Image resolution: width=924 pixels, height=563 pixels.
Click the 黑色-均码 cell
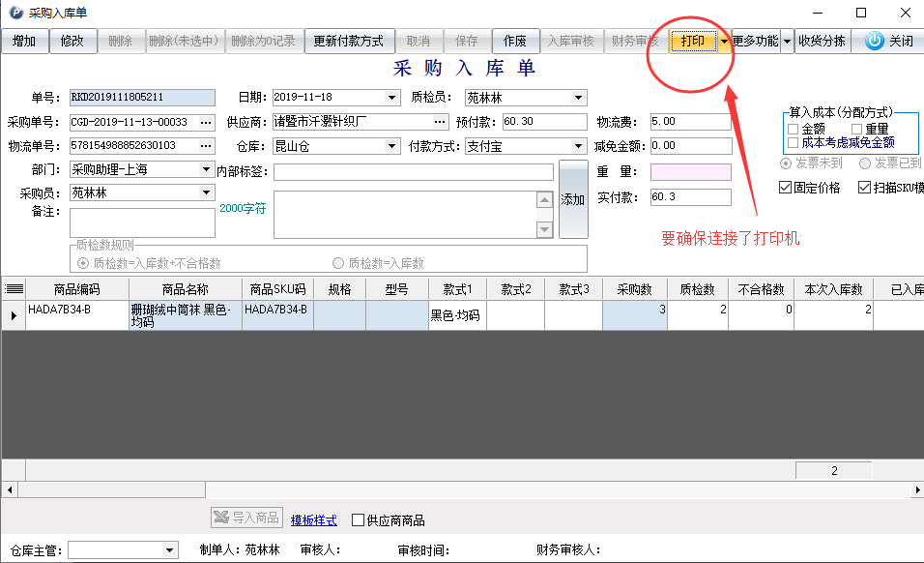pos(457,315)
